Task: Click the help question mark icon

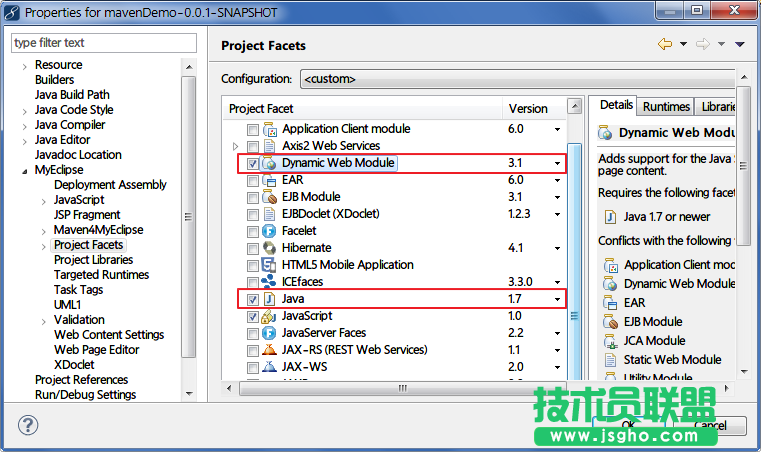Action: [x=27, y=425]
